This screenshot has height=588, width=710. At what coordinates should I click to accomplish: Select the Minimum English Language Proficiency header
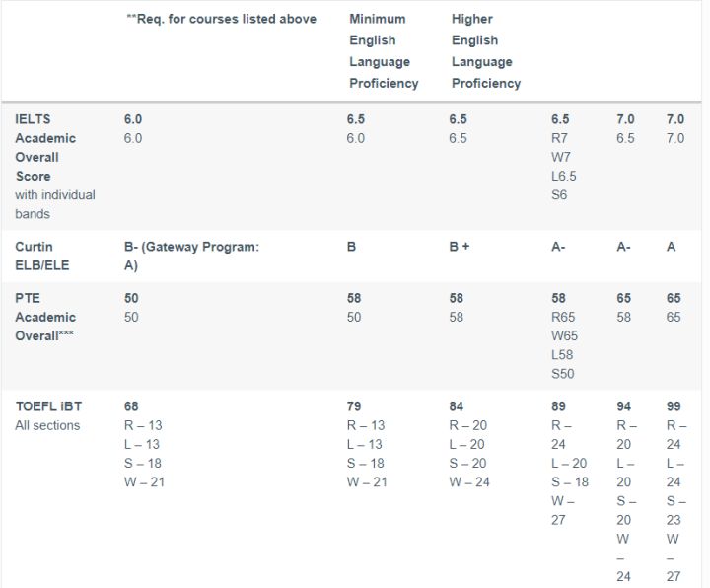coord(384,51)
